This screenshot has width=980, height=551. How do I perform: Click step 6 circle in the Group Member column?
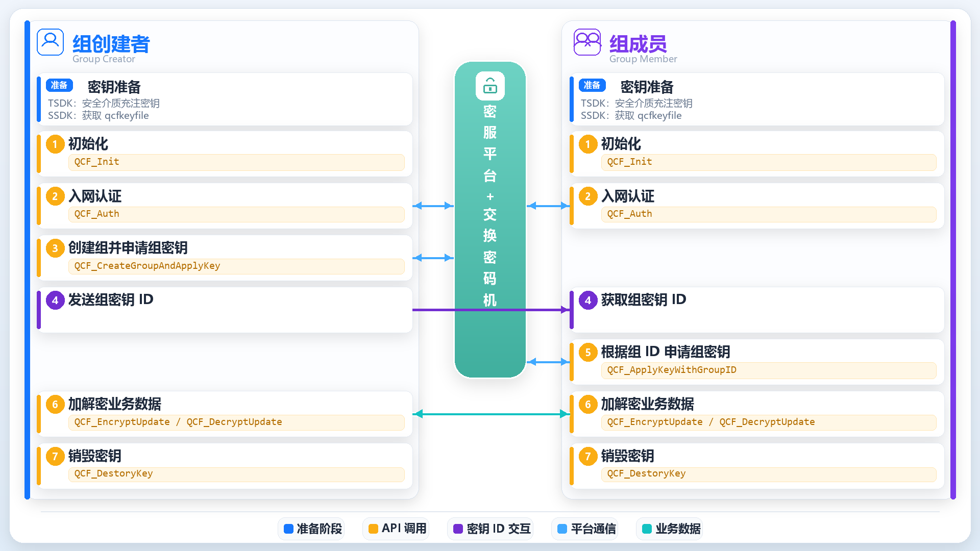[x=588, y=405]
